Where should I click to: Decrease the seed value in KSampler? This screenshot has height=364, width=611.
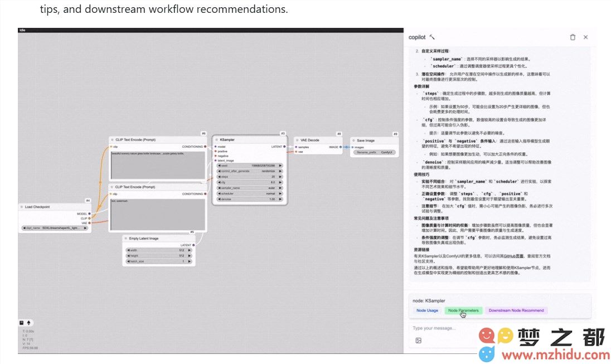(x=220, y=166)
